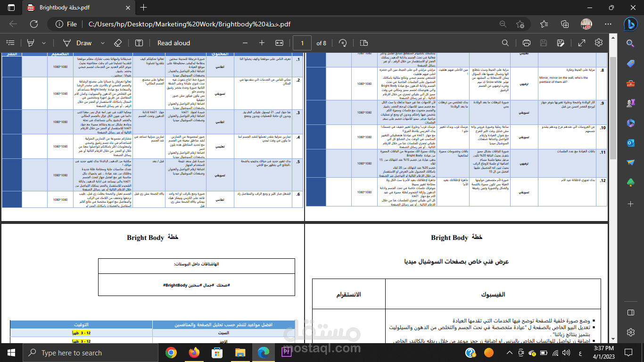644x362 pixels.
Task: Open the PDF viewer settings gear
Action: (599, 43)
